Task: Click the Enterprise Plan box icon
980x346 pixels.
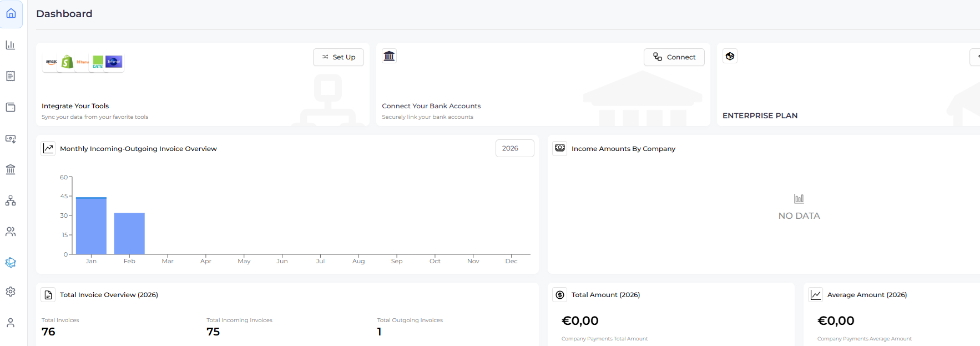Action: click(x=730, y=56)
